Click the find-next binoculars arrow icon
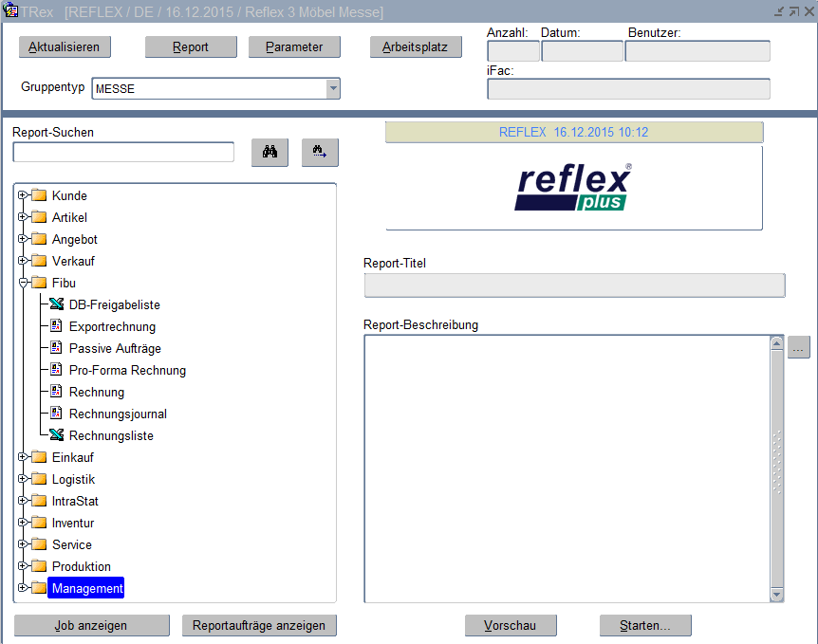Viewport: 818px width, 644px height. [320, 152]
